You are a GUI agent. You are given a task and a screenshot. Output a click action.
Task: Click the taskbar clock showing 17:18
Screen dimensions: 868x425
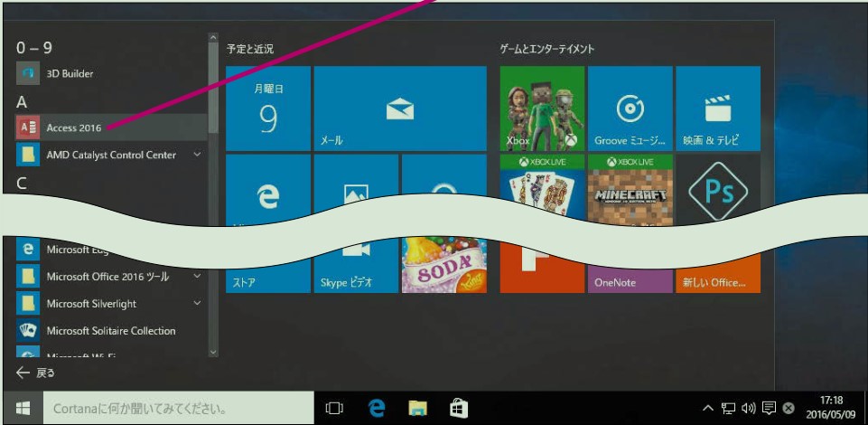[831, 407]
